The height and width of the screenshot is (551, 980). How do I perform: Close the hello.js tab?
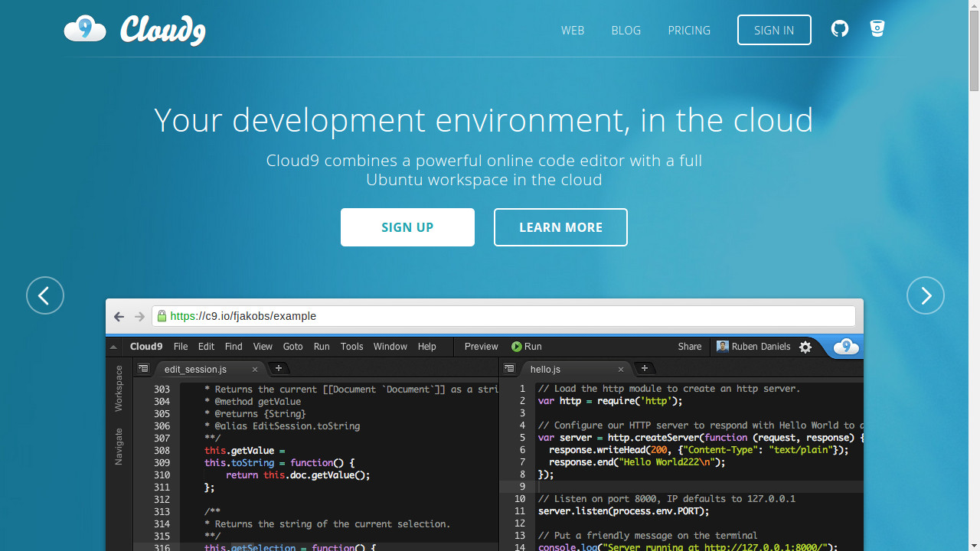(x=621, y=370)
